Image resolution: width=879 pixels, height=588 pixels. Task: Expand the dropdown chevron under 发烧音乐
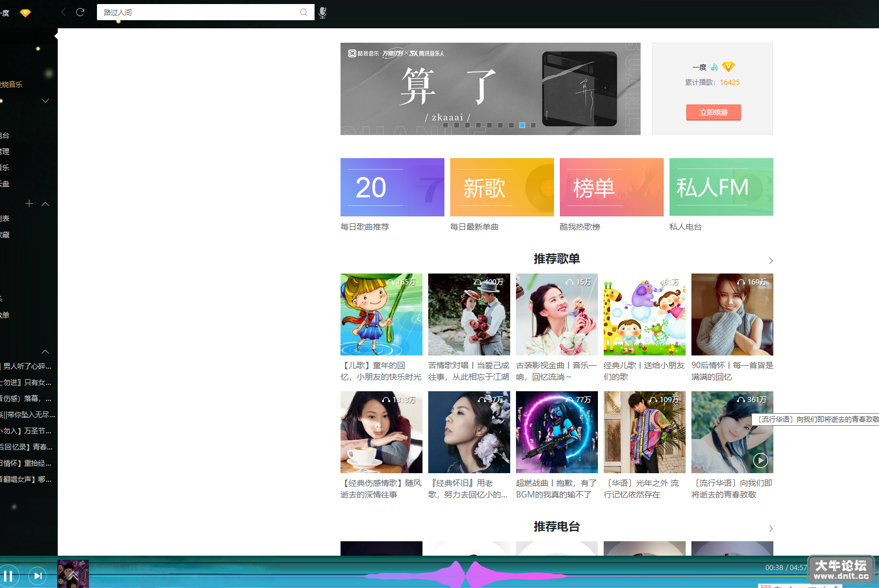click(46, 101)
